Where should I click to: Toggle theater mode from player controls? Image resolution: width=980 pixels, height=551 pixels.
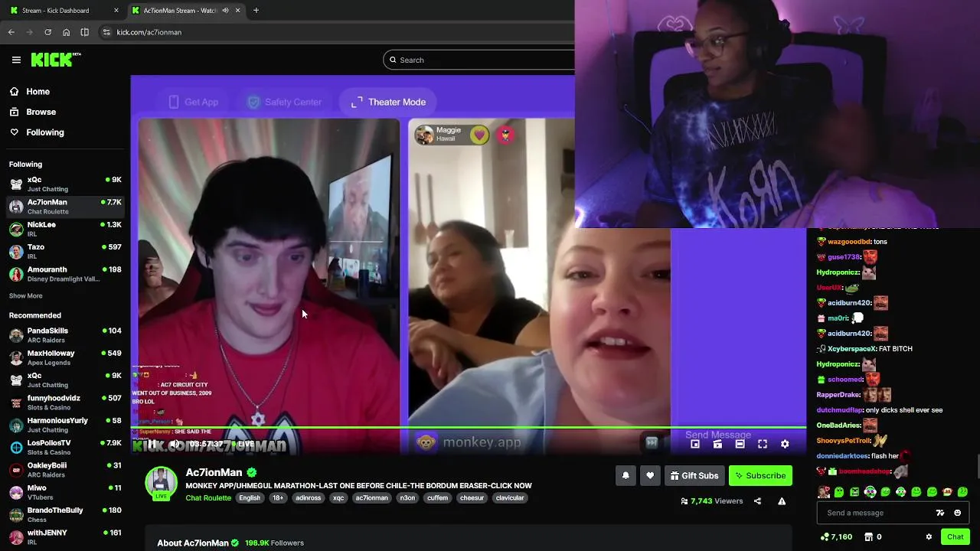point(740,444)
